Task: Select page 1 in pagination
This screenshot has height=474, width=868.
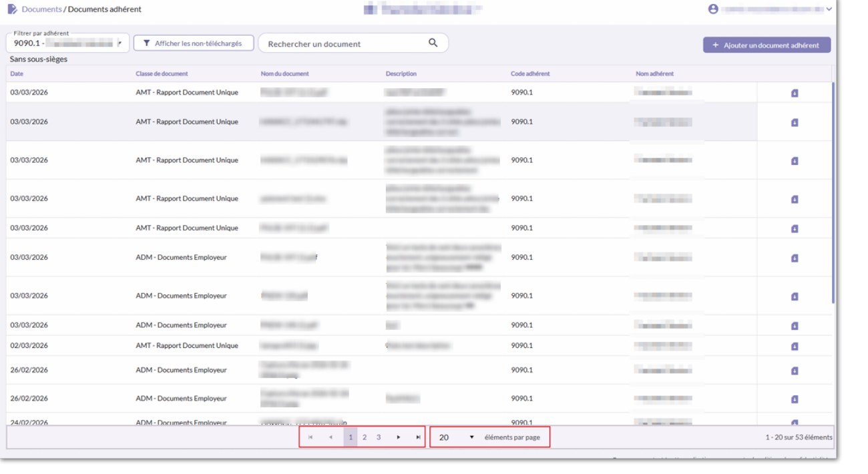Action: point(351,437)
